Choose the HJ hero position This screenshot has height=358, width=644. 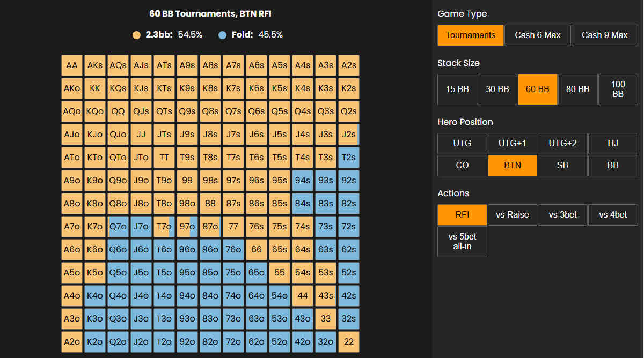pyautogui.click(x=613, y=143)
